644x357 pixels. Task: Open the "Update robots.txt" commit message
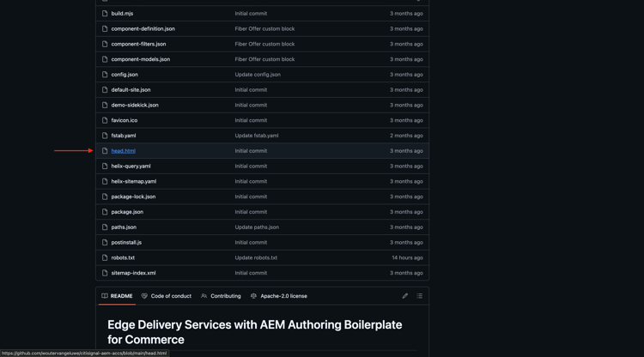point(256,257)
